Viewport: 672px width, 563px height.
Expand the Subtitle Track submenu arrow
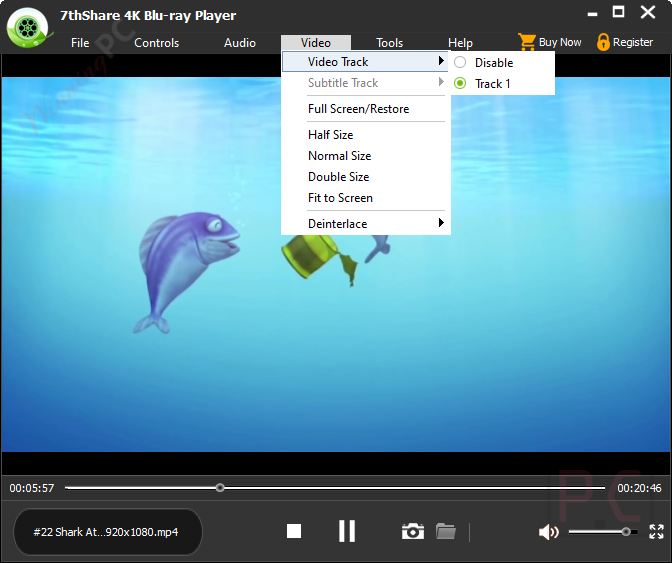click(441, 82)
